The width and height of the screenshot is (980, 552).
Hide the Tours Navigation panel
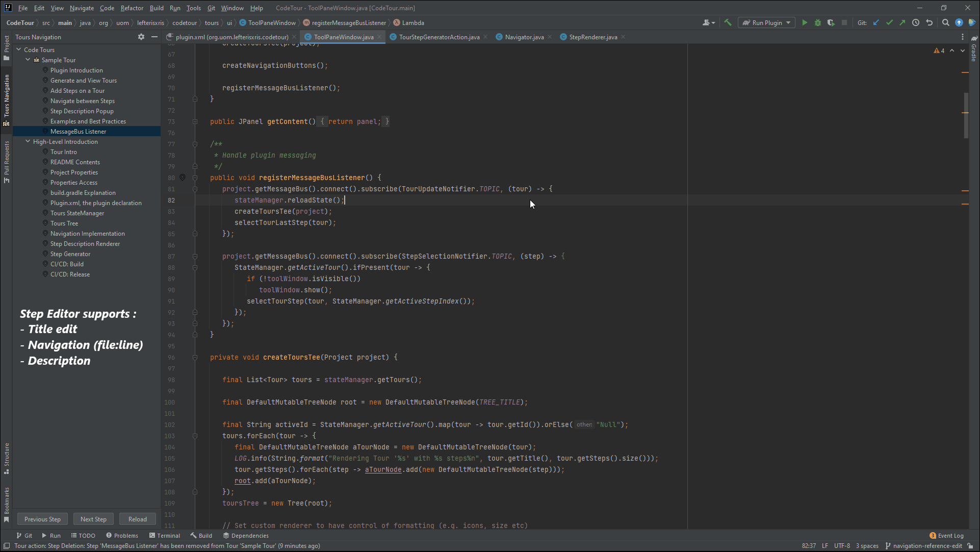[x=154, y=37]
